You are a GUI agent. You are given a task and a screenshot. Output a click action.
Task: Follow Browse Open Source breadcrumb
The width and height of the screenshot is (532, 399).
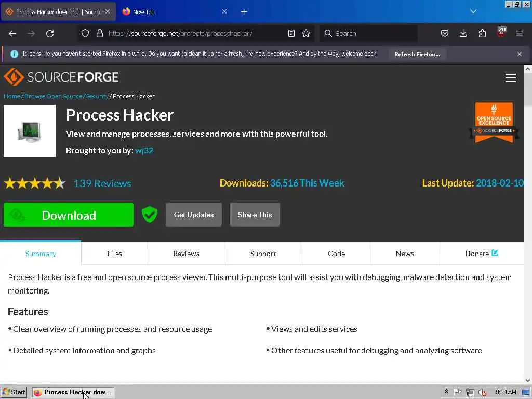click(x=54, y=96)
